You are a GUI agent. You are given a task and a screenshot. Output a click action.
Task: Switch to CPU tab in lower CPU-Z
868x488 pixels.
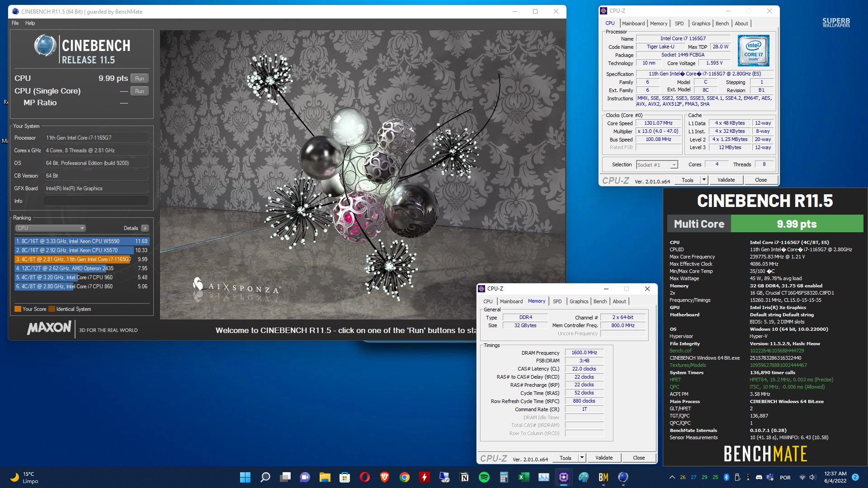[x=488, y=301]
